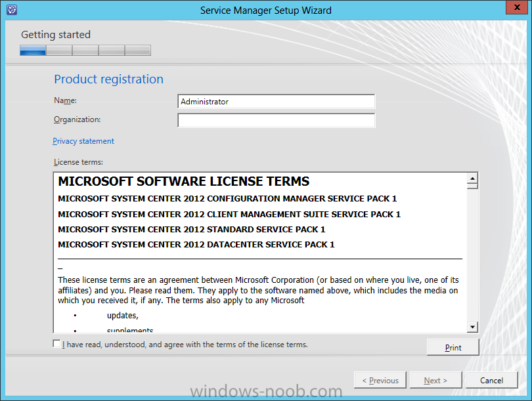This screenshot has height=401, width=532.
Task: Click the 'License terms:' label
Action: (78, 162)
